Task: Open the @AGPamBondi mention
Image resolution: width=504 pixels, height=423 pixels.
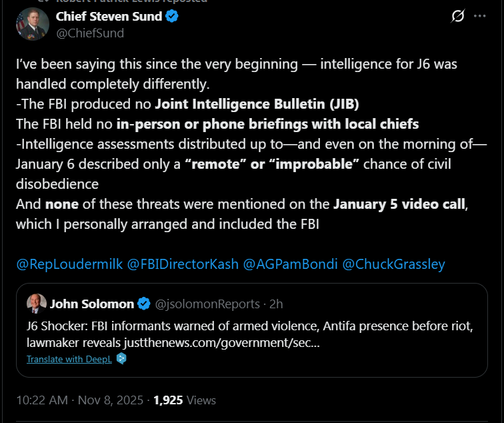Action: 290,264
